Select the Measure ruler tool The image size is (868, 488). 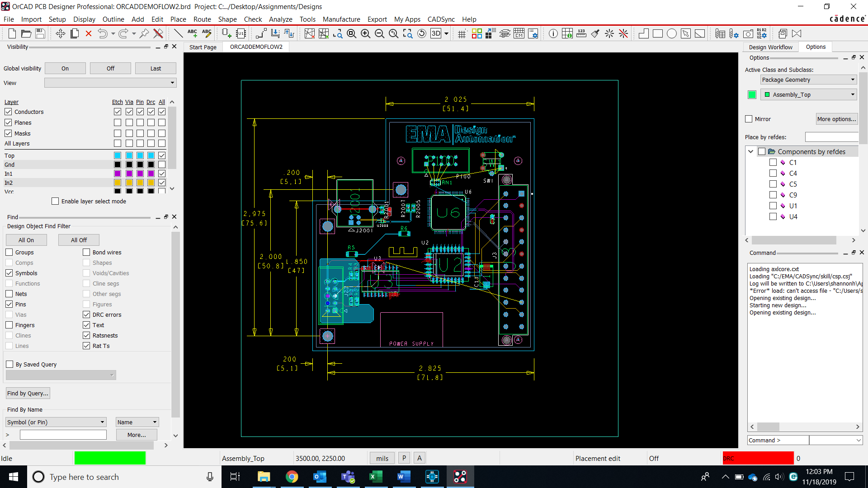[581, 33]
